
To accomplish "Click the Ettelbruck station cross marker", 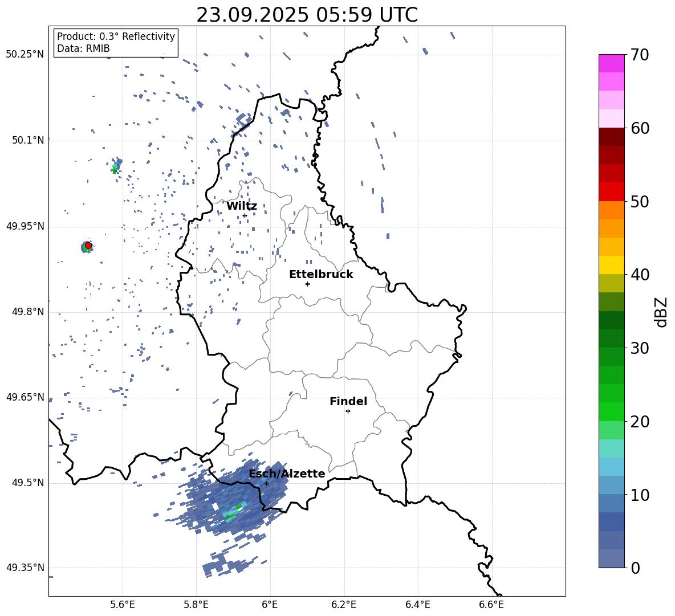I will [x=307, y=284].
